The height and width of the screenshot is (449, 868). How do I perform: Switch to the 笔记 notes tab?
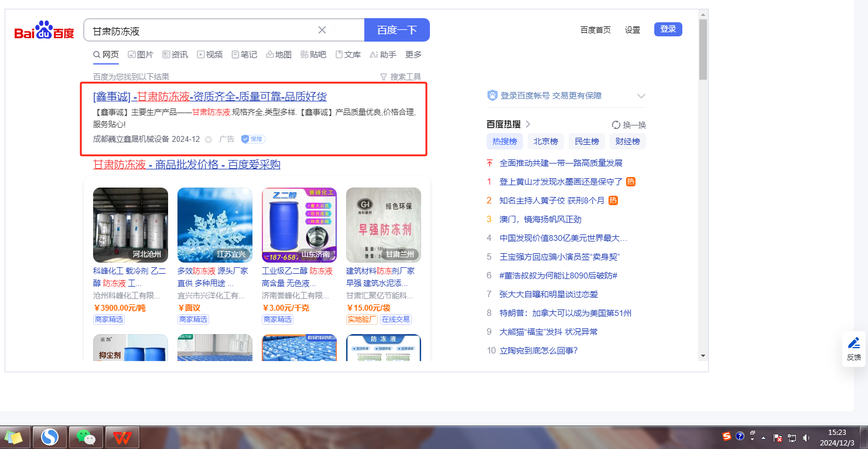[244, 55]
